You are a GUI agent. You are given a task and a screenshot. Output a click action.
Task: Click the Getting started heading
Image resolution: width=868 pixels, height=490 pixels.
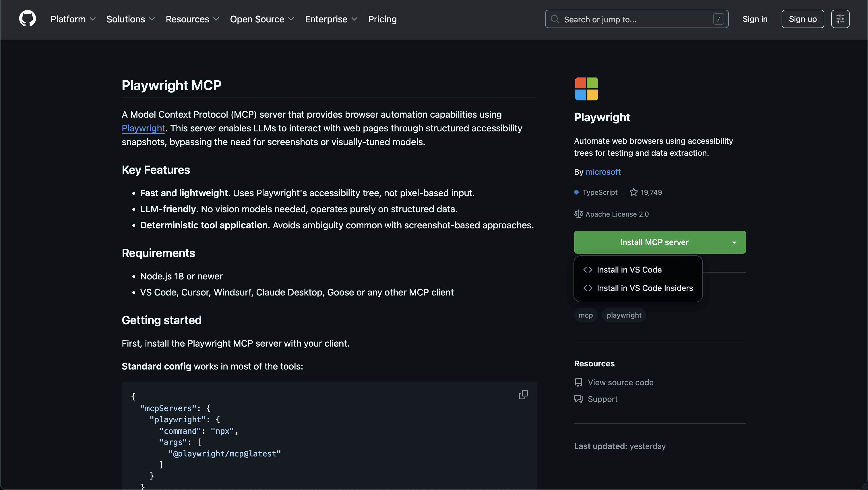click(x=161, y=320)
